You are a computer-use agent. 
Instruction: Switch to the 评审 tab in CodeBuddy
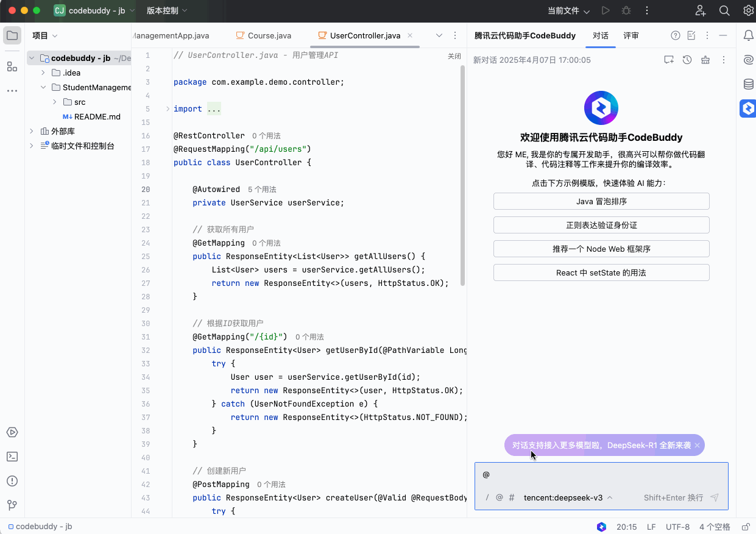tap(631, 35)
